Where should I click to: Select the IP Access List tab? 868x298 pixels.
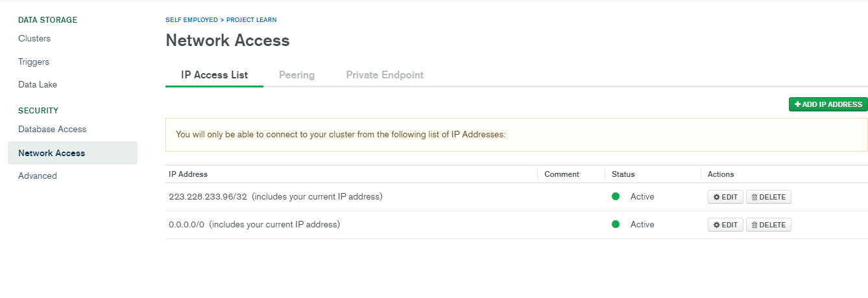point(214,75)
